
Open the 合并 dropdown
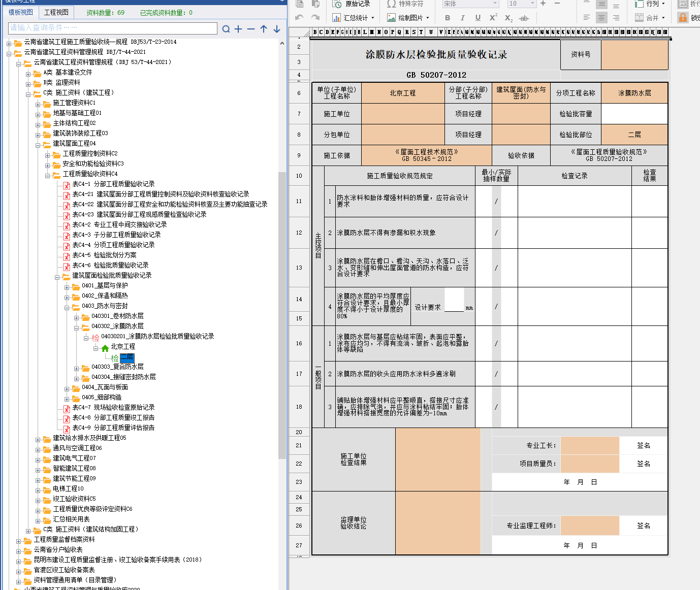point(650,18)
